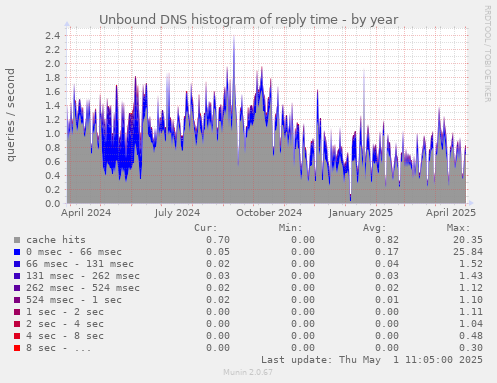This screenshot has width=497, height=383.
Task: Click the 8 sec - ... red swatch
Action: (17, 348)
